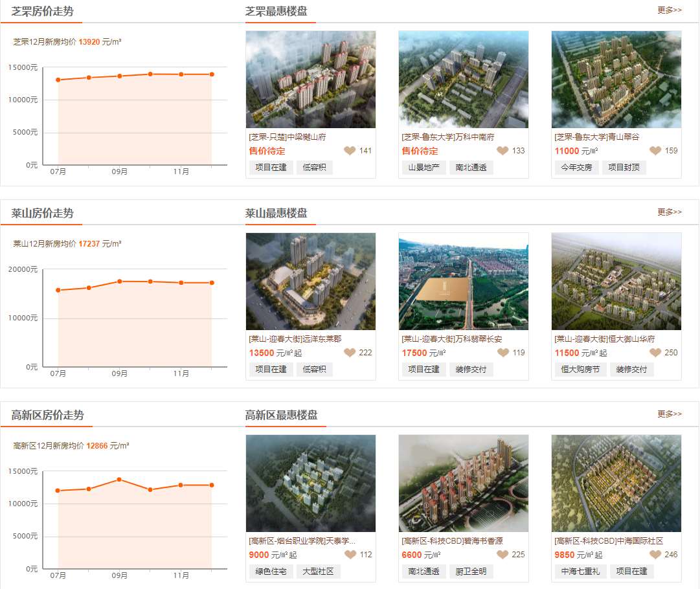Click 09月 data point on 芝罘 chart
The image size is (700, 589).
(x=120, y=76)
